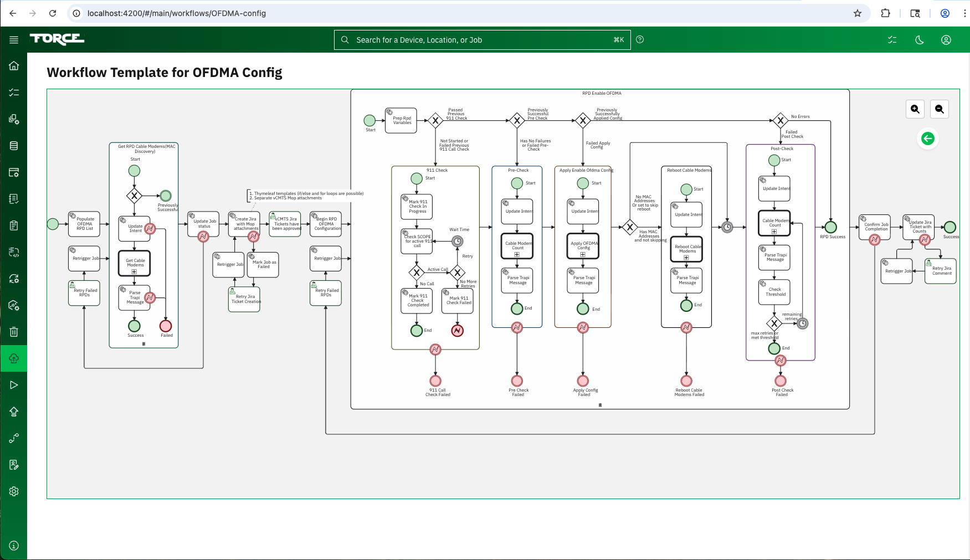The width and height of the screenshot is (970, 560).
Task: Expand the Reboot Cable Modems subprocess
Action: tap(686, 258)
